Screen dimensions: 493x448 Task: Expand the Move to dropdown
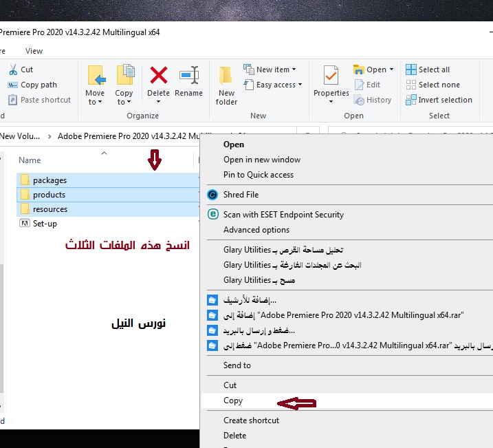coord(95,102)
